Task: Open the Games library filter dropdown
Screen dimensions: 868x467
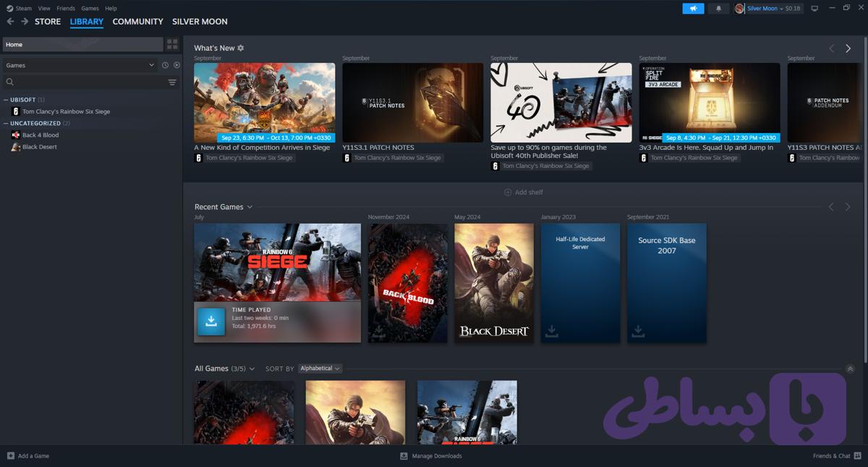Action: point(80,65)
